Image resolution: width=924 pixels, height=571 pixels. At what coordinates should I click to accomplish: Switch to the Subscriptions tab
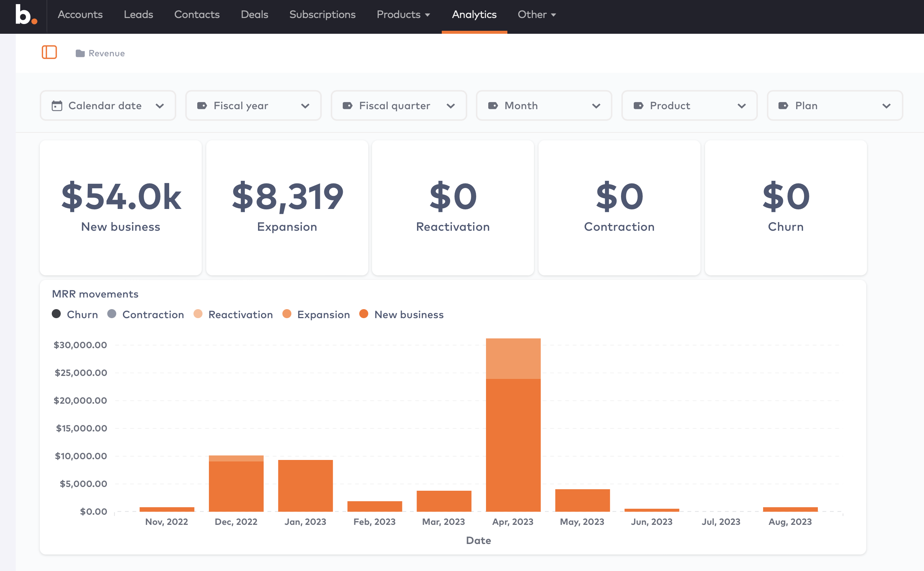(322, 15)
